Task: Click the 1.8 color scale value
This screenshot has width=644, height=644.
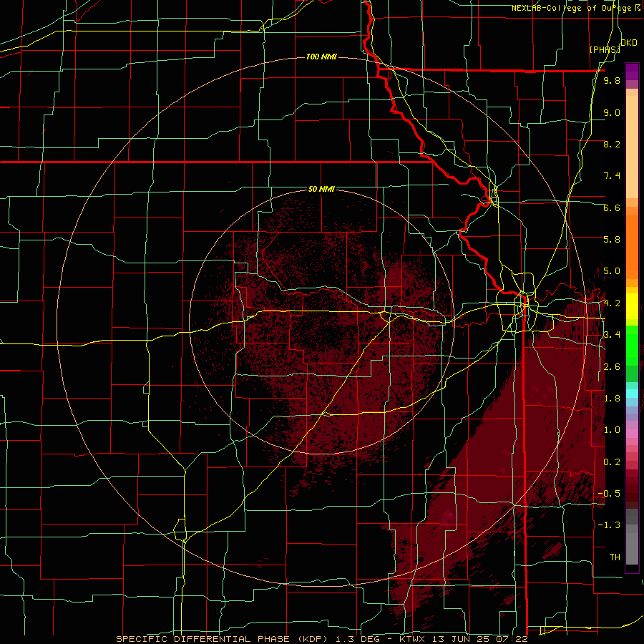Action: (x=612, y=399)
